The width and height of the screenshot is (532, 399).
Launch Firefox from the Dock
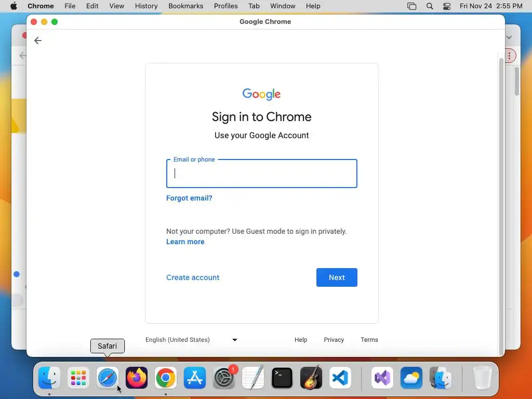137,378
